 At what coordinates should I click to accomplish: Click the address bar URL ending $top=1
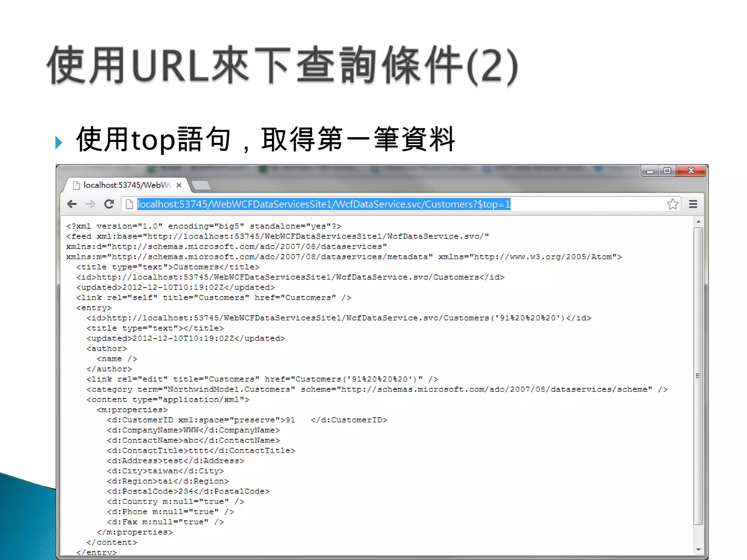(x=324, y=204)
